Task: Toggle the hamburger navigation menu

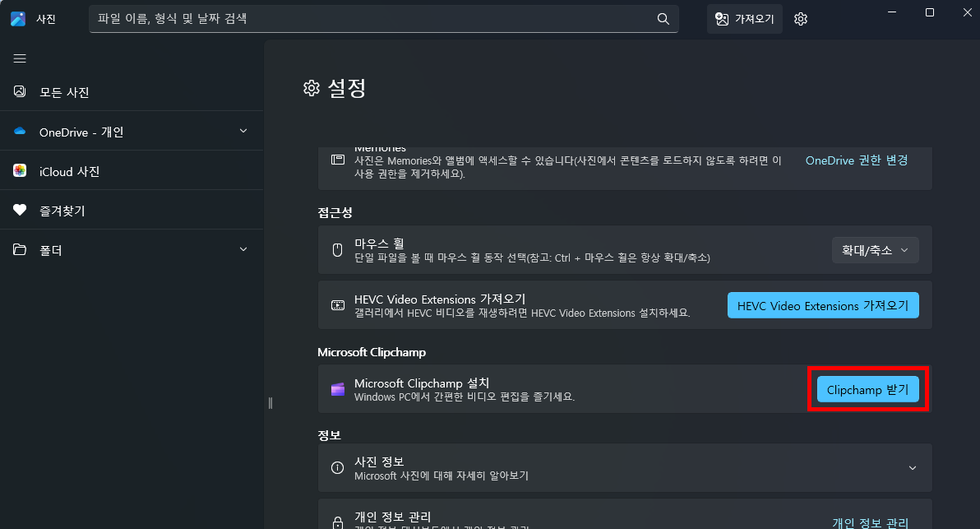Action: (x=20, y=58)
